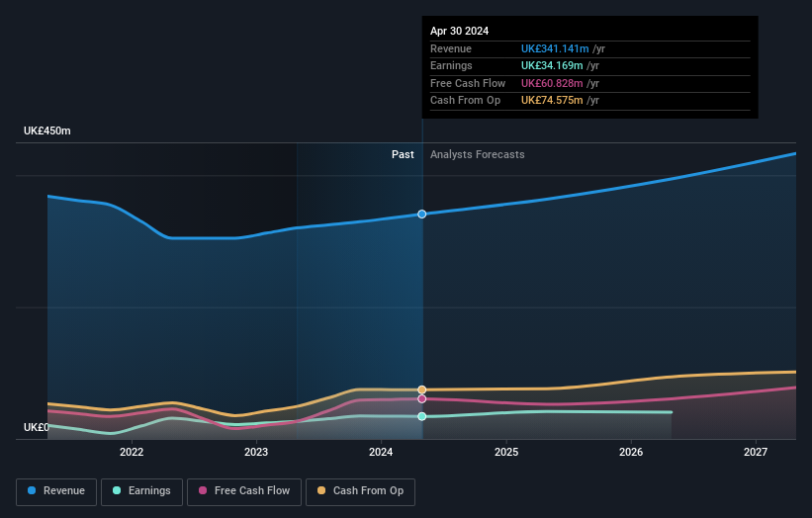812x518 pixels.
Task: Click the UK£450m y-axis label
Action: click(47, 130)
